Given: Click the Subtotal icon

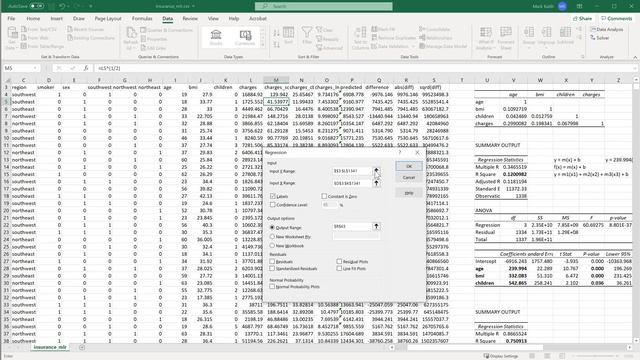Looking at the screenshot, I should (565, 33).
